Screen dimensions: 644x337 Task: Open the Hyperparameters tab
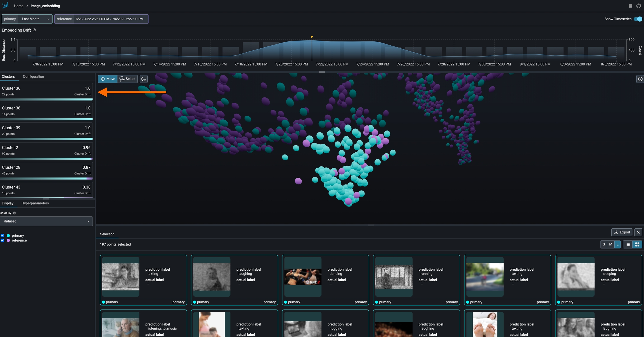coord(35,203)
